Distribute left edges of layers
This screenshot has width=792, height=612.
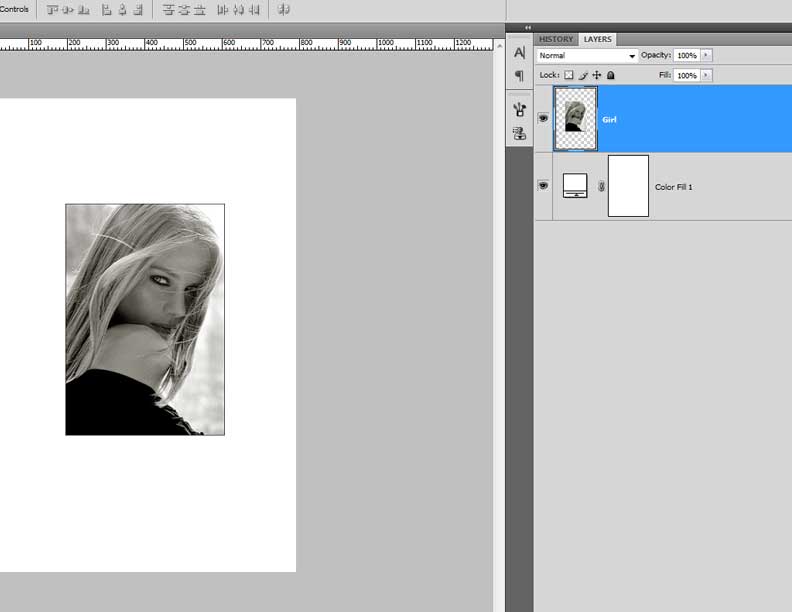click(223, 10)
